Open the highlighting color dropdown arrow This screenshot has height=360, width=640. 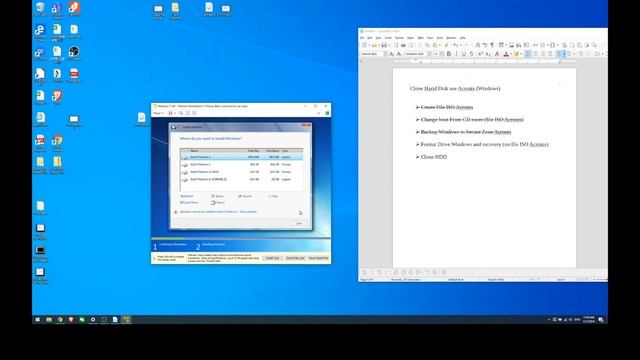(521, 54)
